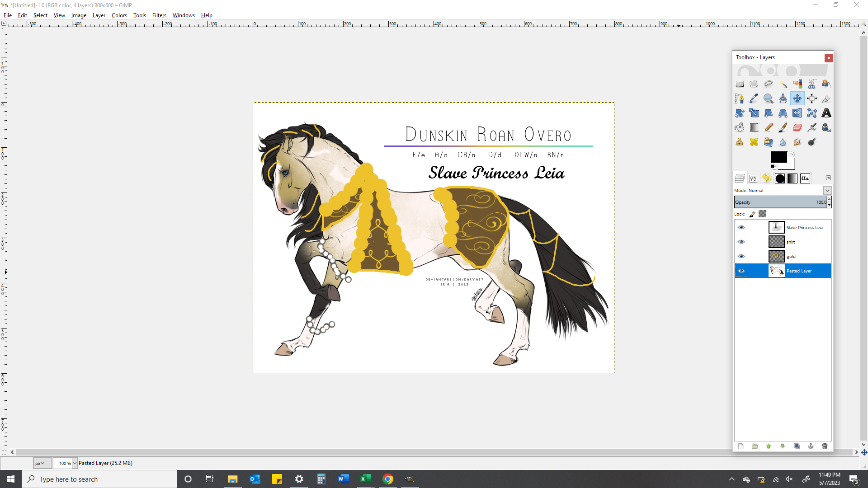The image size is (868, 488).
Task: Select the Ink tool
Action: point(826,127)
